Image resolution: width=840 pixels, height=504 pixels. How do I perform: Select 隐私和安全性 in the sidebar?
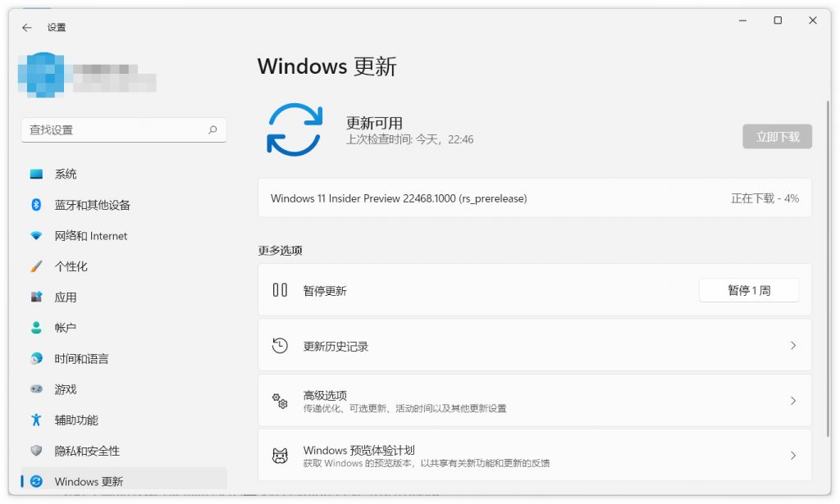tap(124, 451)
